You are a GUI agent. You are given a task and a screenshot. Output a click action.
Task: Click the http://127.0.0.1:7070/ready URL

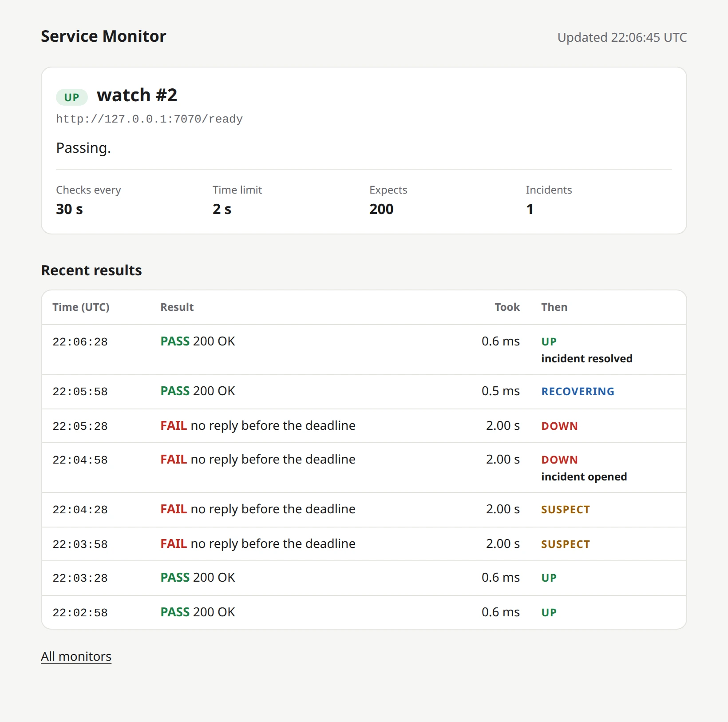tap(149, 119)
